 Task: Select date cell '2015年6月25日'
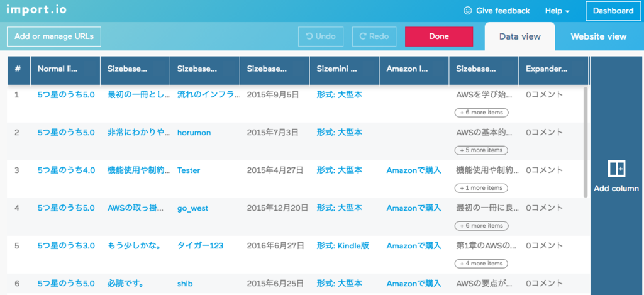tap(275, 284)
